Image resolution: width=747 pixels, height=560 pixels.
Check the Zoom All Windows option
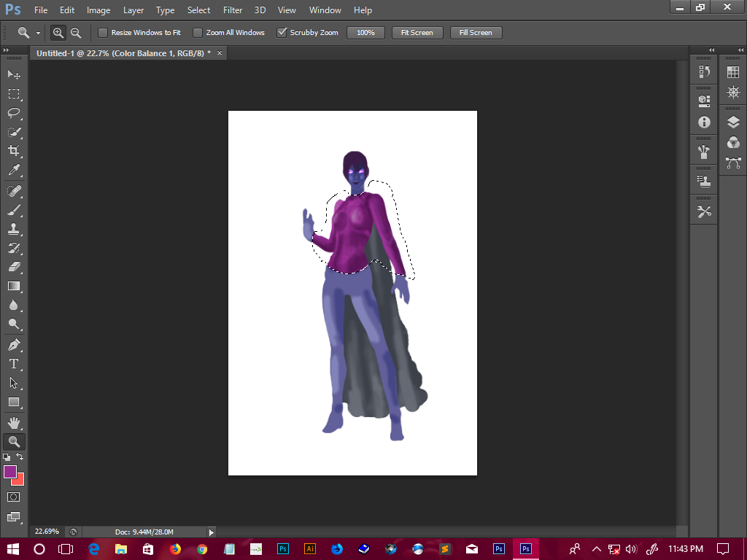click(x=198, y=33)
